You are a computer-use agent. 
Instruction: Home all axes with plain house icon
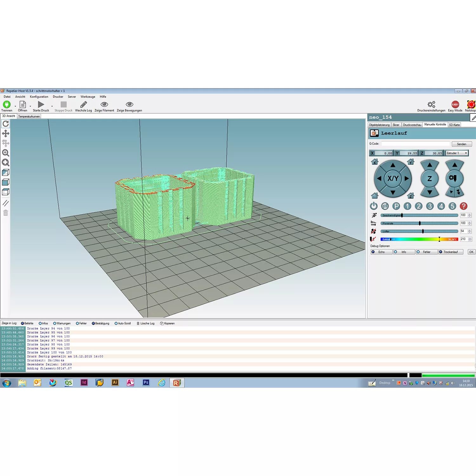[375, 195]
